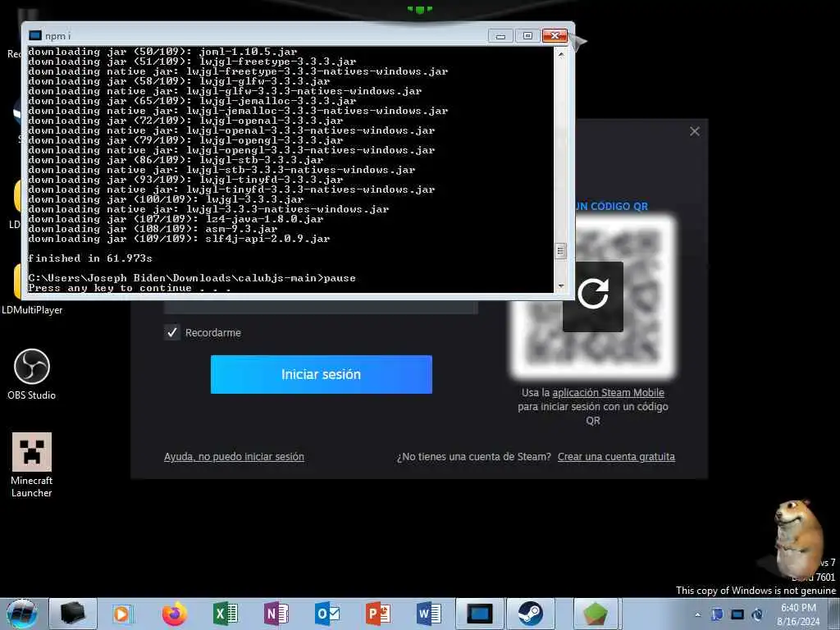The image size is (840, 630).
Task: Click the asm-9.3.jar console line
Action: pyautogui.click(x=153, y=229)
